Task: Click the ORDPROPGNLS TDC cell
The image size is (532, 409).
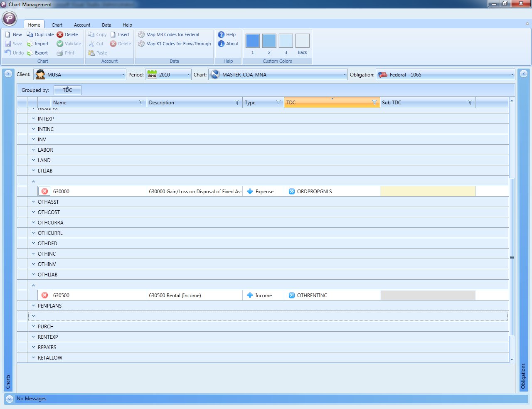Action: [332, 191]
